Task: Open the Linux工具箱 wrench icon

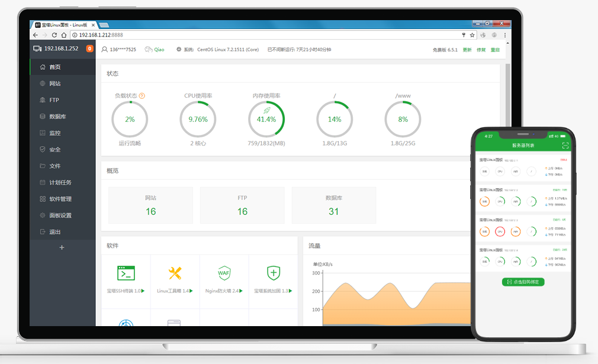Action: (175, 273)
